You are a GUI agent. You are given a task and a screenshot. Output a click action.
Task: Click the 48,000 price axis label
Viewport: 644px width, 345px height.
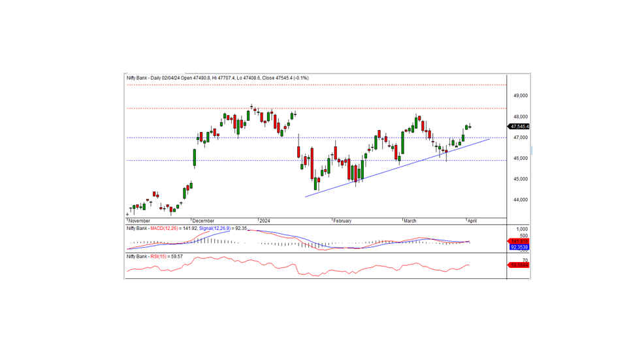pyautogui.click(x=521, y=117)
